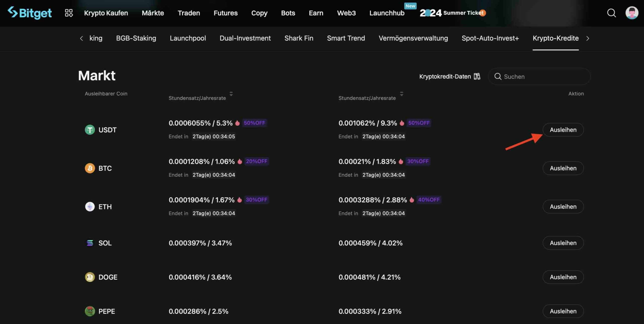Click the Markt heading
The height and width of the screenshot is (324, 644).
(x=97, y=75)
